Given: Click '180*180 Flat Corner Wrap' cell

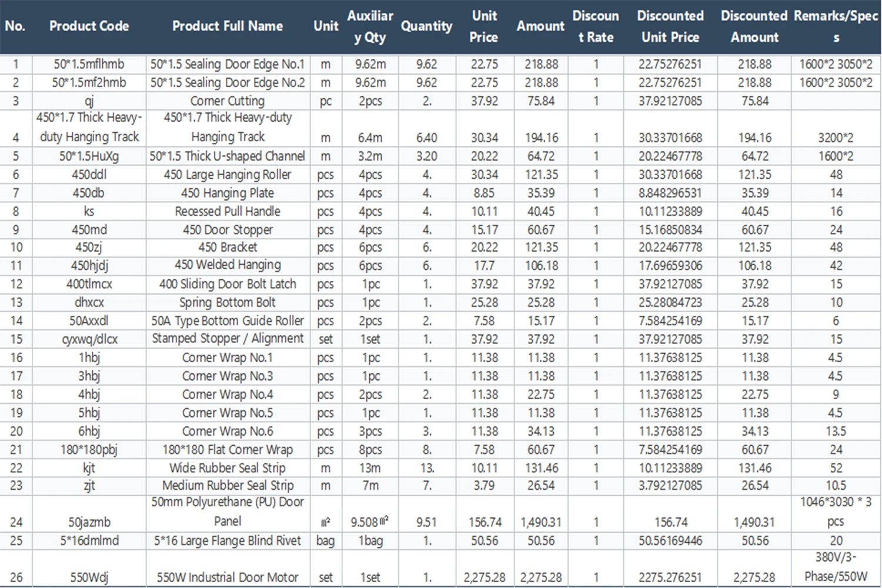Looking at the screenshot, I should 228,450.
